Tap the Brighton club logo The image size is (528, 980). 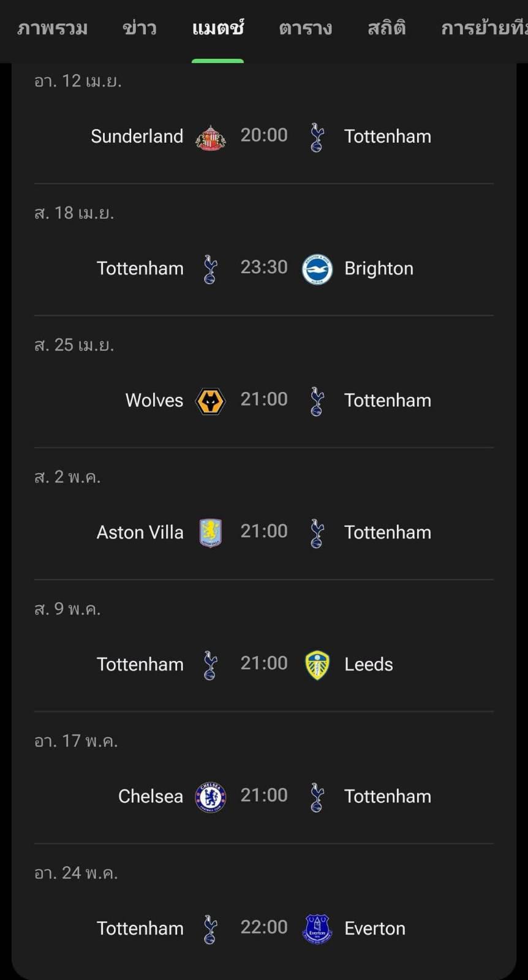[317, 269]
